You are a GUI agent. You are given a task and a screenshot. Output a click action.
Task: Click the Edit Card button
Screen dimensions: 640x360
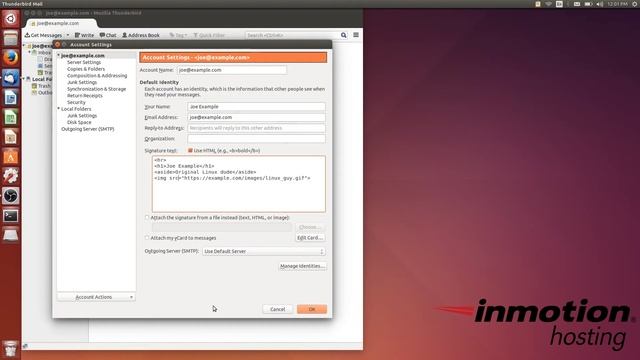[310, 238]
